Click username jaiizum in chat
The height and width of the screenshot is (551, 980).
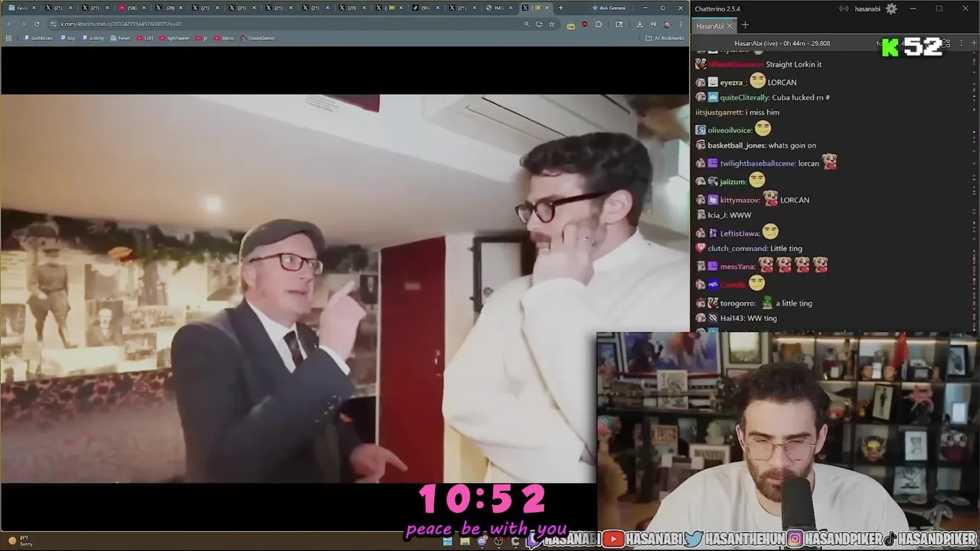tap(732, 181)
